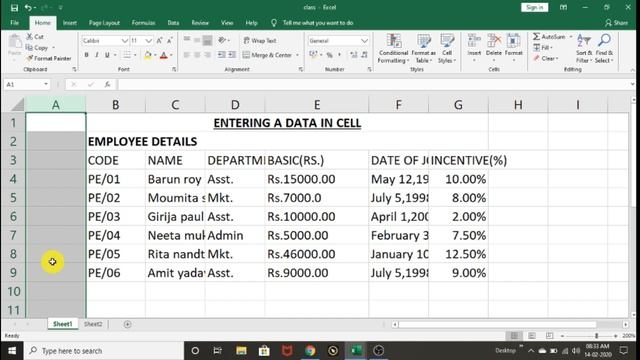Click the Undo arrow icon
The width and height of the screenshot is (640, 360).
[x=28, y=7]
